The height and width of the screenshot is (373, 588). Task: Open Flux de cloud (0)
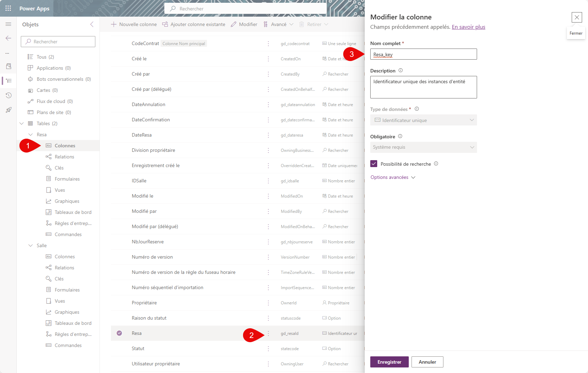[55, 101]
